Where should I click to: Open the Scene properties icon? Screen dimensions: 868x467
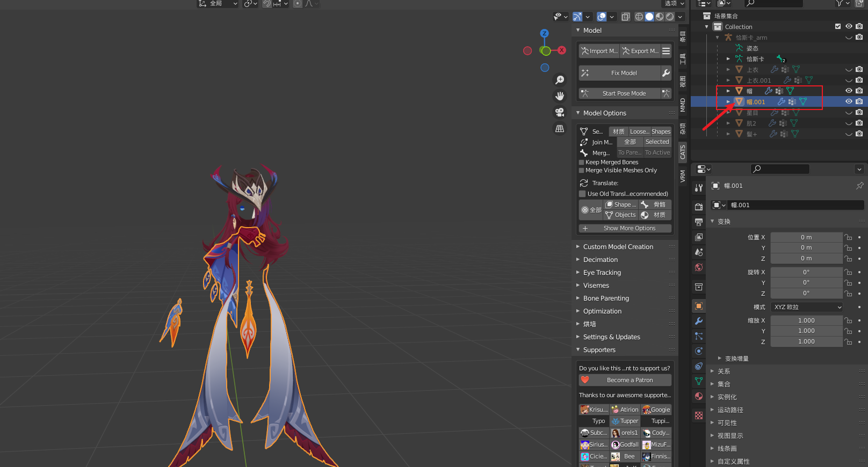pos(698,252)
